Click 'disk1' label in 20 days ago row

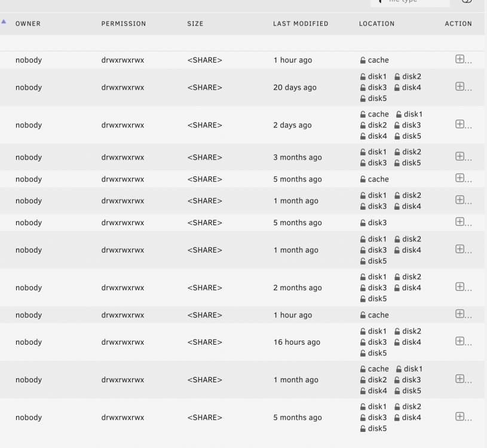click(x=377, y=76)
